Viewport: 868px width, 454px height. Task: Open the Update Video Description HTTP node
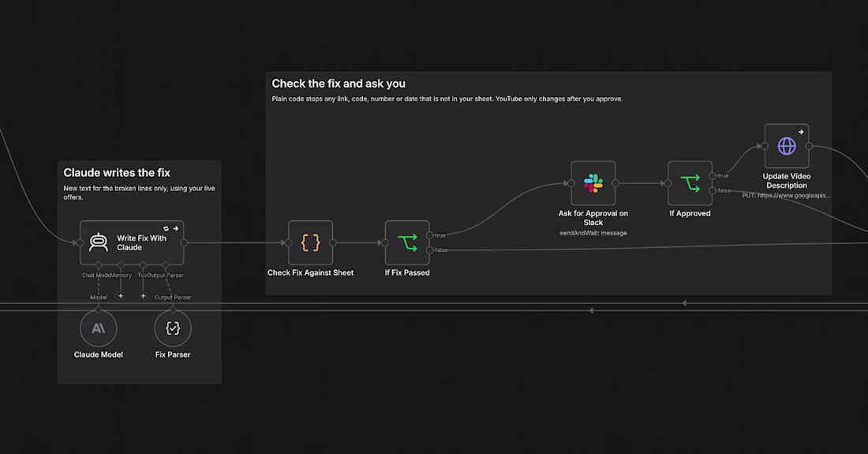point(787,146)
